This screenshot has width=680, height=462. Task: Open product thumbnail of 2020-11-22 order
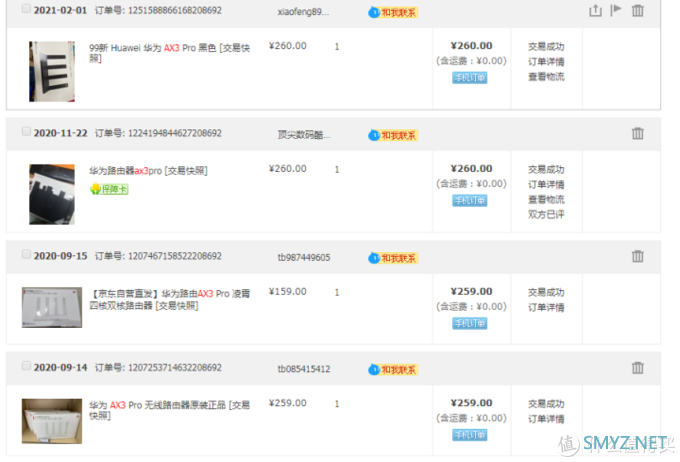52,194
